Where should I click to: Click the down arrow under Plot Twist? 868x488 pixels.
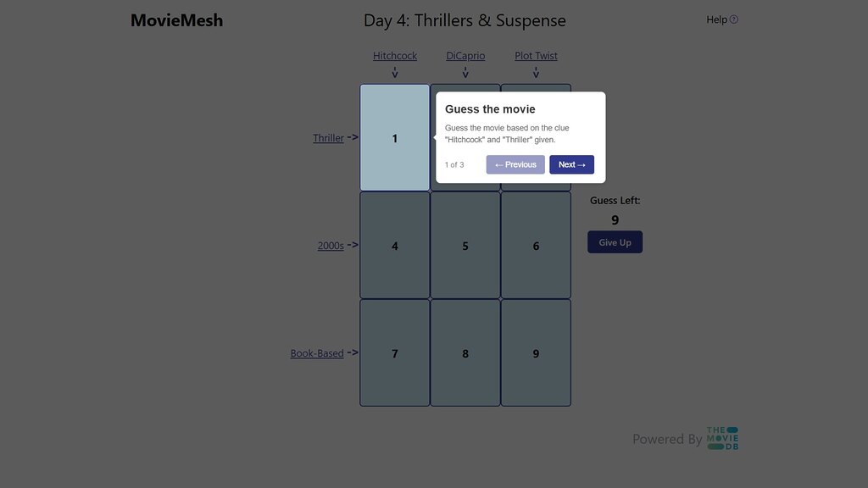click(536, 72)
